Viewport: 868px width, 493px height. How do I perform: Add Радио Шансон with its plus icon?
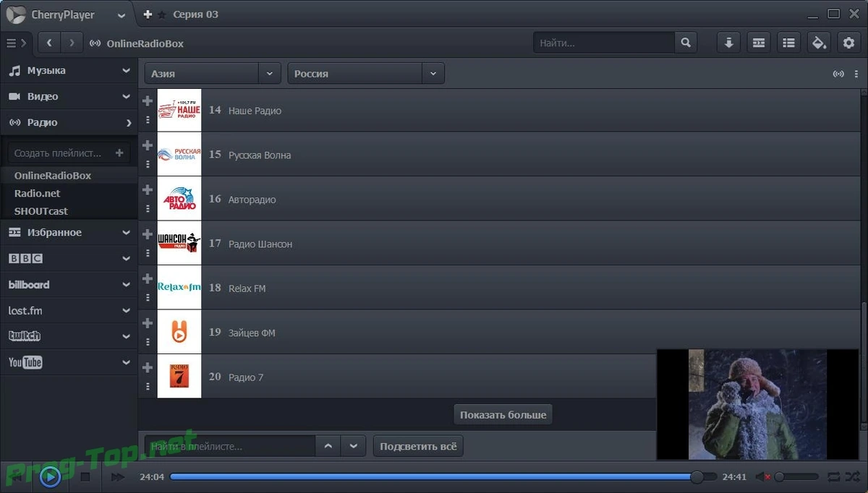click(148, 234)
